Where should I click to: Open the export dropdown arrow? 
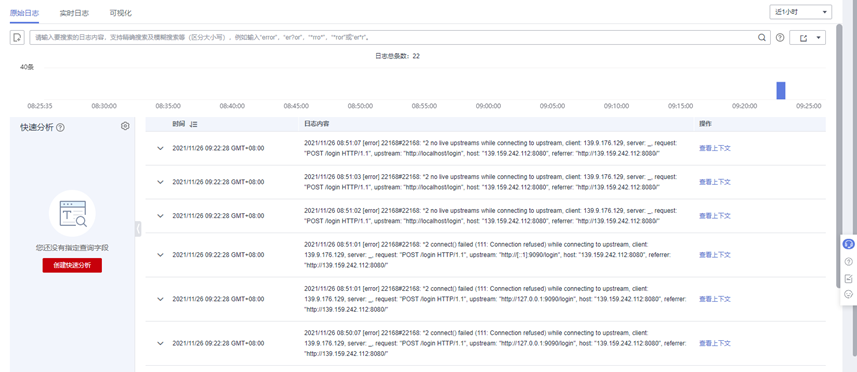pos(818,38)
